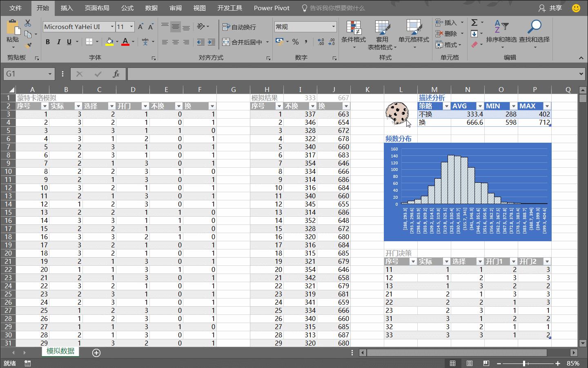Expand the Name Box dropdown
This screenshot has height=368, width=588.
coord(50,74)
